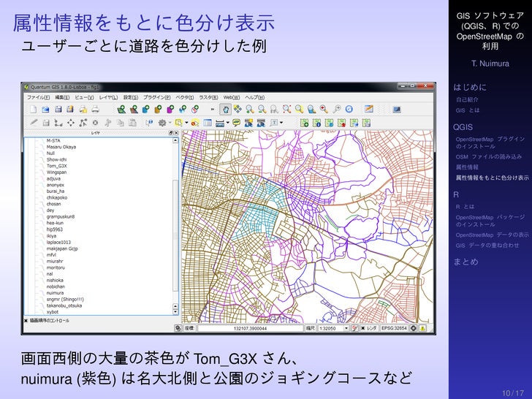This screenshot has width=532, height=399.
Task: Click the Zoom Full extent icon
Action: [286, 110]
